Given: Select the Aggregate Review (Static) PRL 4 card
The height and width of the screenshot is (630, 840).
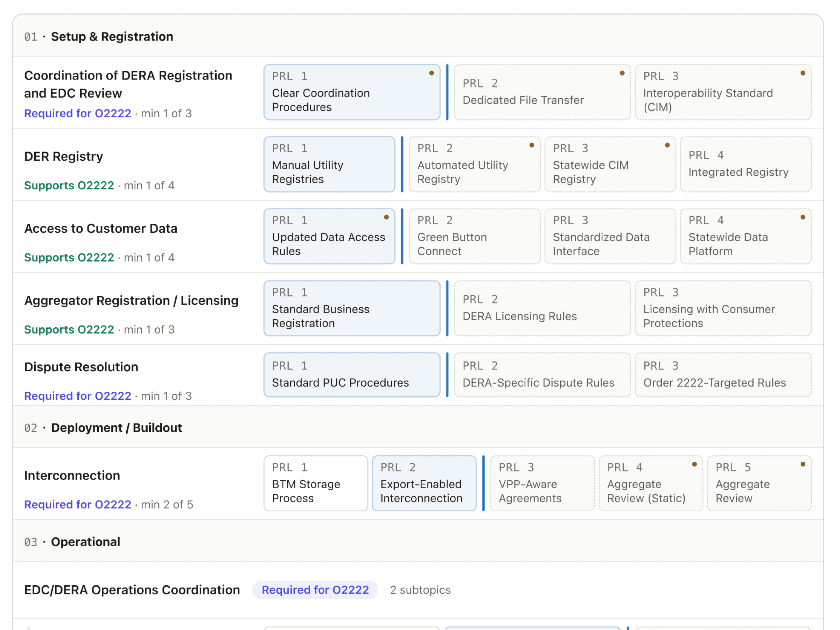Looking at the screenshot, I should click(x=651, y=483).
